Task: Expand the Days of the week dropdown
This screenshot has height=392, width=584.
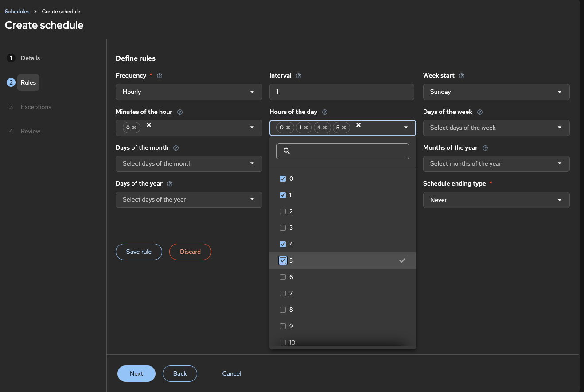Action: 496,128
